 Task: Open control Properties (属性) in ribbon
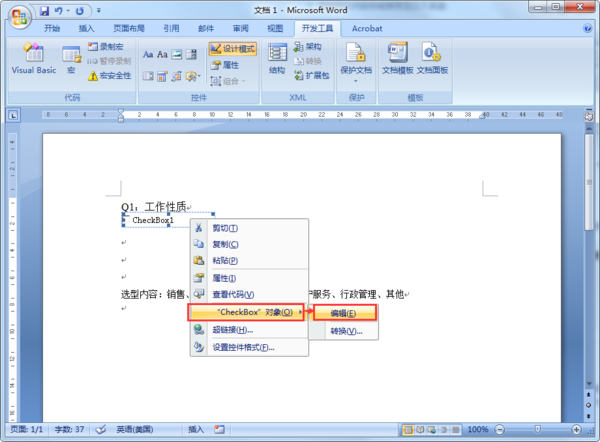(x=225, y=65)
